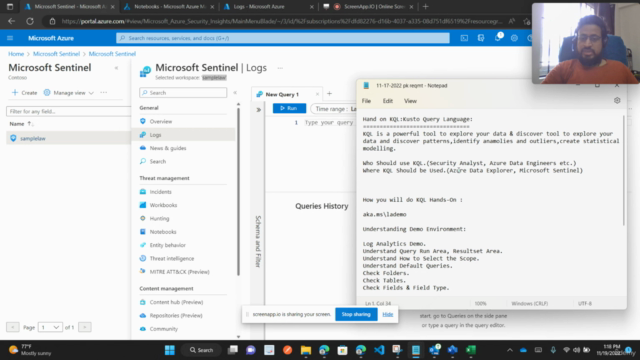
Task: Open the Windows Start menu
Action: coord(170,350)
